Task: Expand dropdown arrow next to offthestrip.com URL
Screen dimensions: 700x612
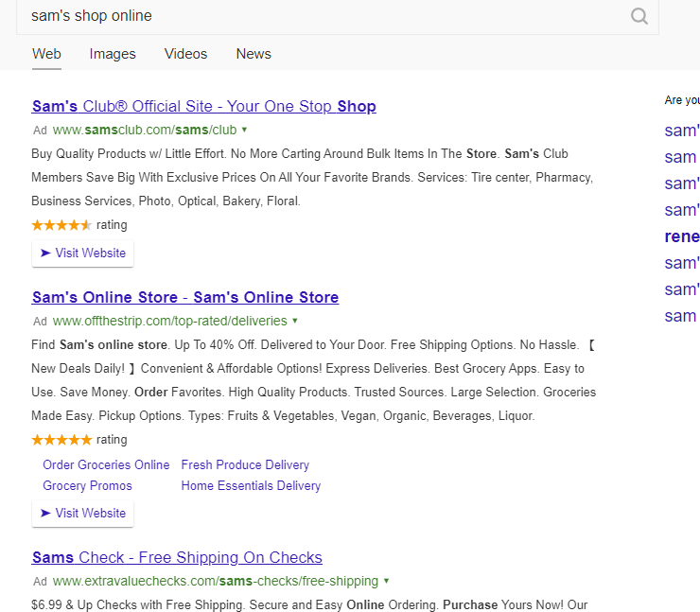Action: coord(294,321)
